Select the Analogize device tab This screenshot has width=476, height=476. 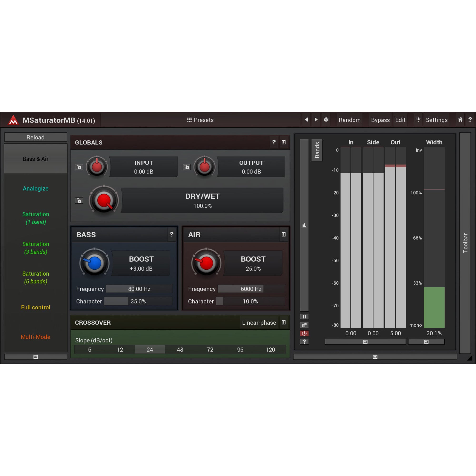pos(36,188)
